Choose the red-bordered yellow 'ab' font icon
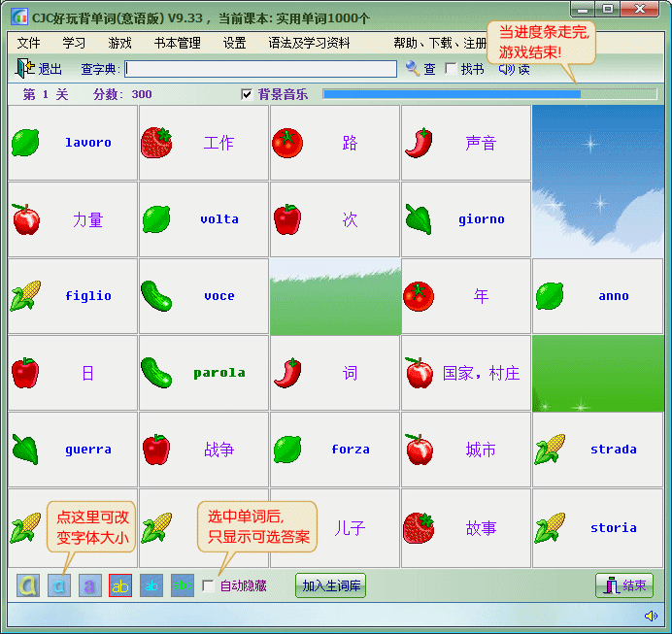This screenshot has width=672, height=634. (120, 585)
